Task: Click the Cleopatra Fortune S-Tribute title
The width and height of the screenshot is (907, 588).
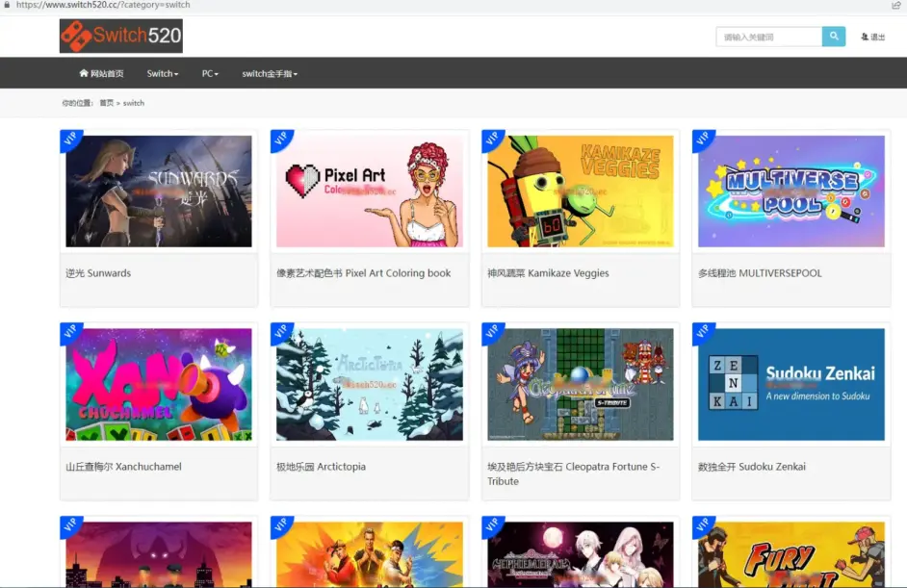Action: coord(573,473)
